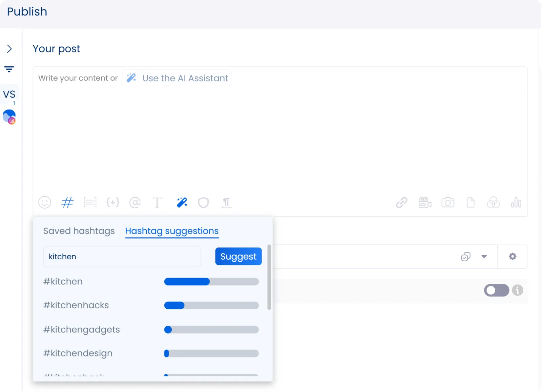Insert a link with chain icon
Viewport: 542px width, 392px height.
coord(401,202)
